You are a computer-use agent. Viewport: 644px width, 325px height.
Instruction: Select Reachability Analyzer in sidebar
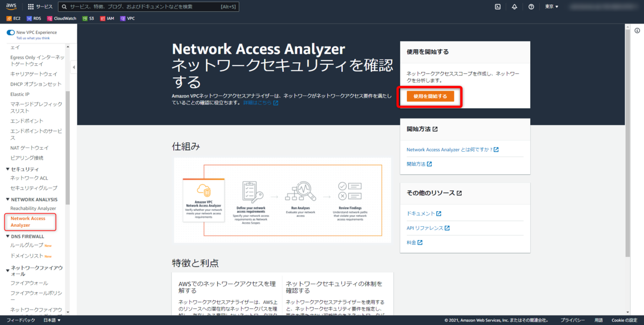pos(33,208)
